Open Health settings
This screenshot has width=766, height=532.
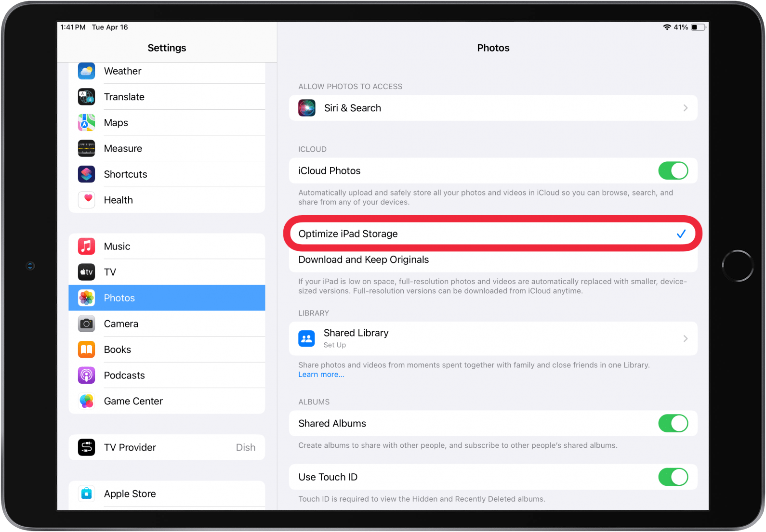point(167,200)
